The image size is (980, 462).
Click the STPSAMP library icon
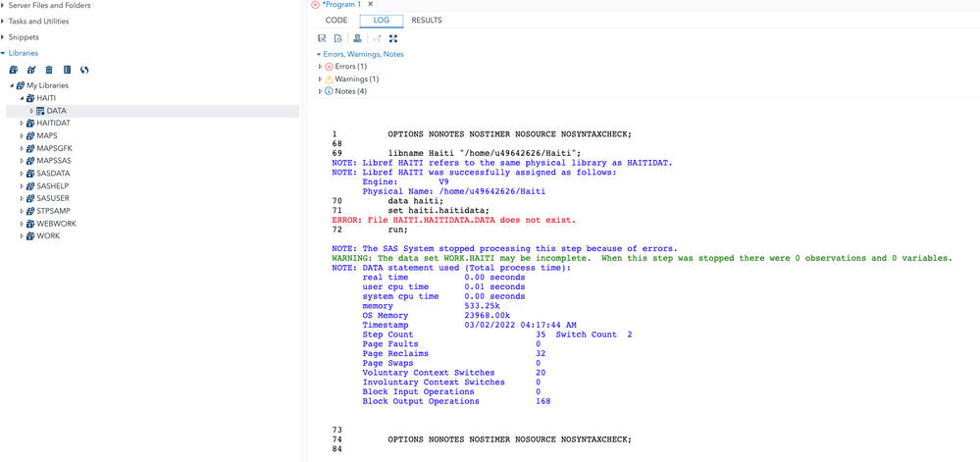point(30,211)
